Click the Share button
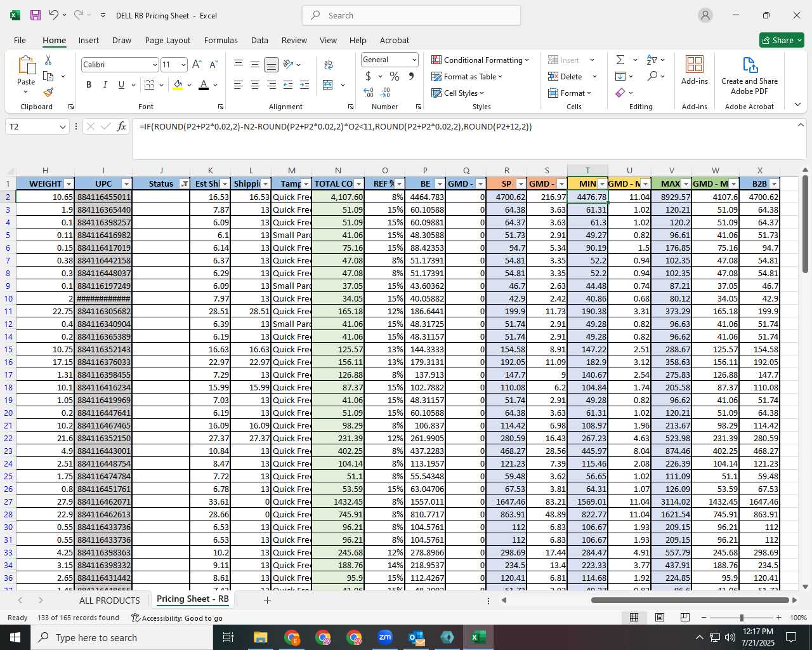The width and height of the screenshot is (812, 650). [x=782, y=40]
